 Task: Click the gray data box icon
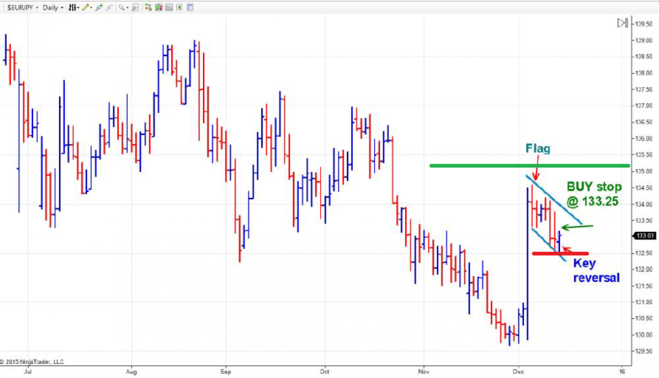[169, 8]
